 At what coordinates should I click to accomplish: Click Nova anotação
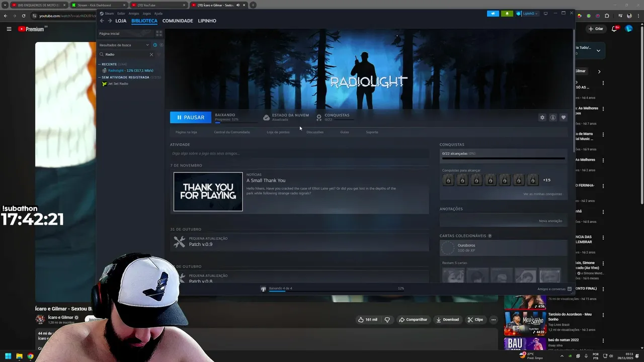coord(550,221)
